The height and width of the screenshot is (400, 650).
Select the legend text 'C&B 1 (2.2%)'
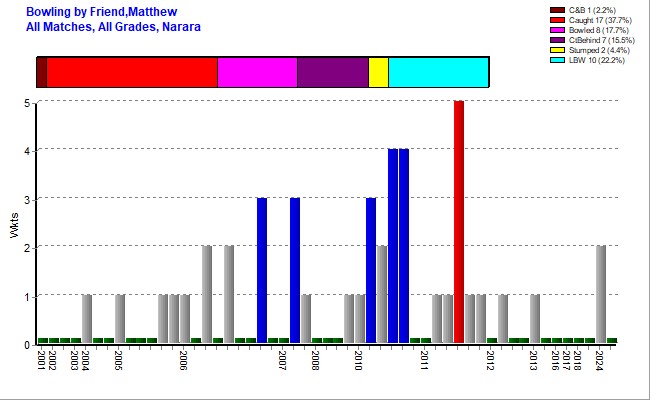pos(592,10)
